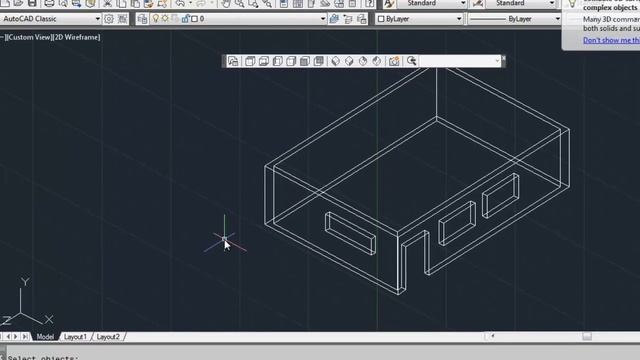Viewport: 640px width, 360px height.
Task: Click the My Workspace icon
Action: (x=122, y=19)
